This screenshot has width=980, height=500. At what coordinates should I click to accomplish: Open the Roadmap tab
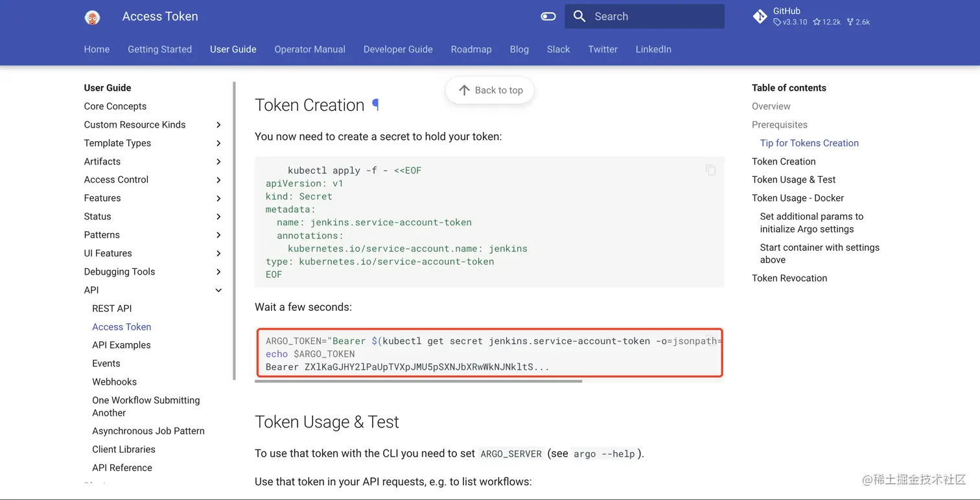[471, 49]
